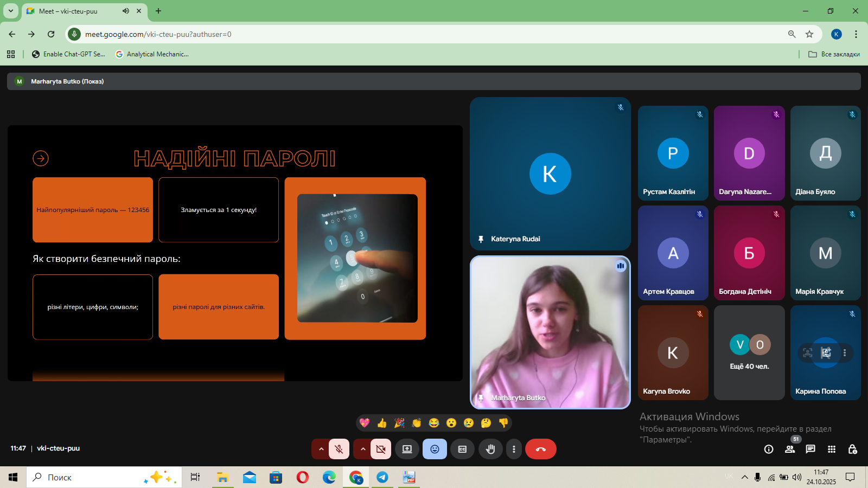Open the chat with everyone panel
This screenshot has width=868, height=488.
tap(810, 449)
